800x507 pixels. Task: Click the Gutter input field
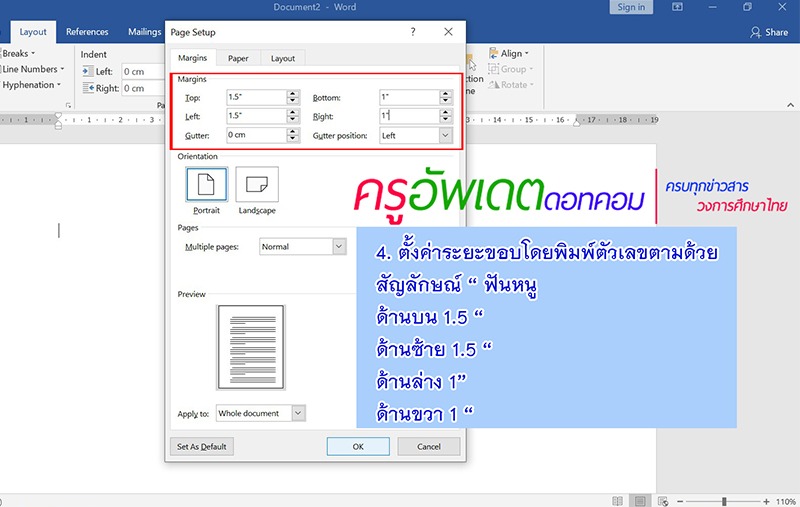point(256,135)
